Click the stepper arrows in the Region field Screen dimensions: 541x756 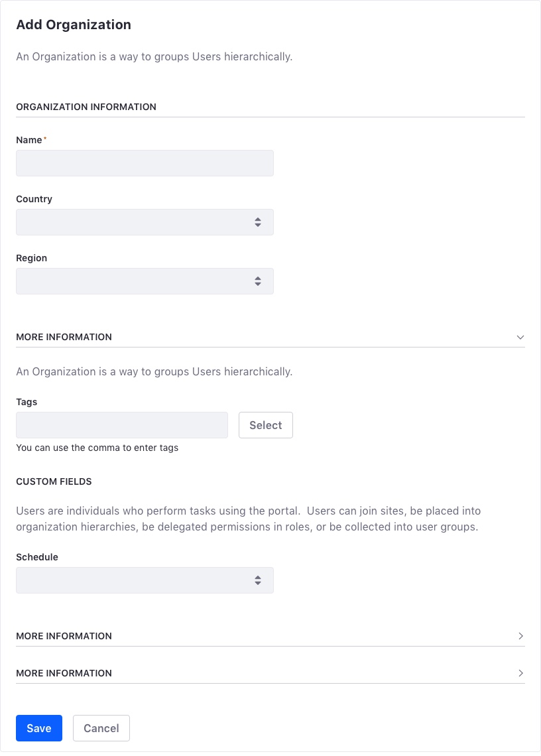pyautogui.click(x=258, y=281)
